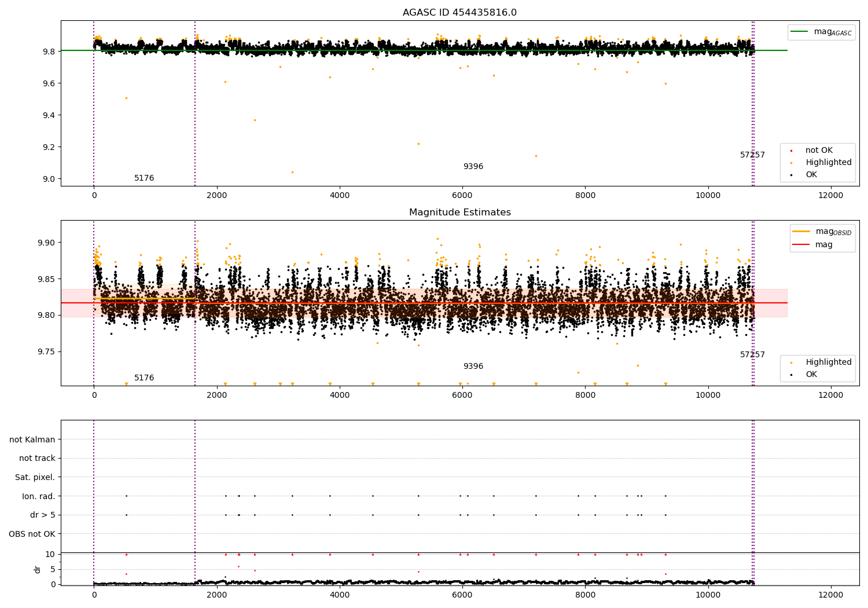Click the 'not Kalman' row label

click(x=32, y=439)
